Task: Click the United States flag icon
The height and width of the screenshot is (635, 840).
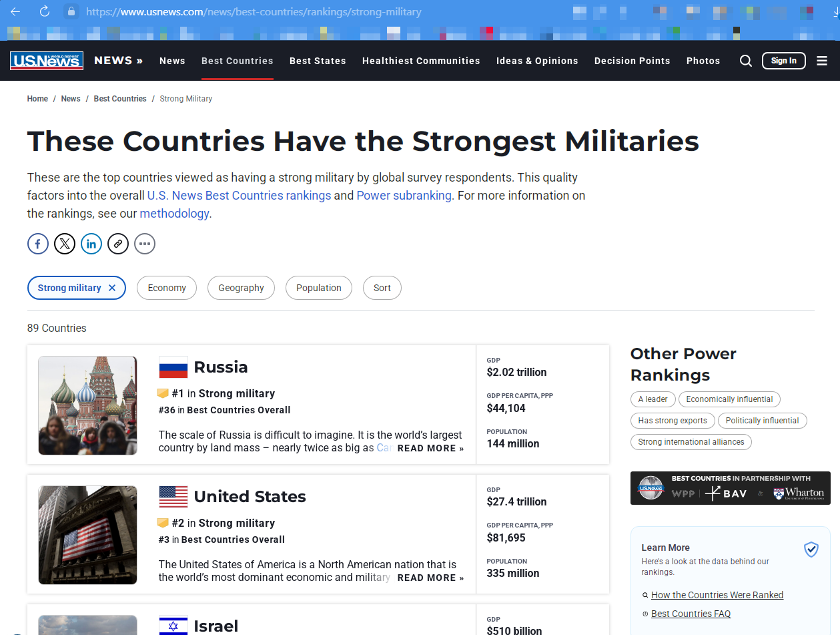Action: [173, 497]
